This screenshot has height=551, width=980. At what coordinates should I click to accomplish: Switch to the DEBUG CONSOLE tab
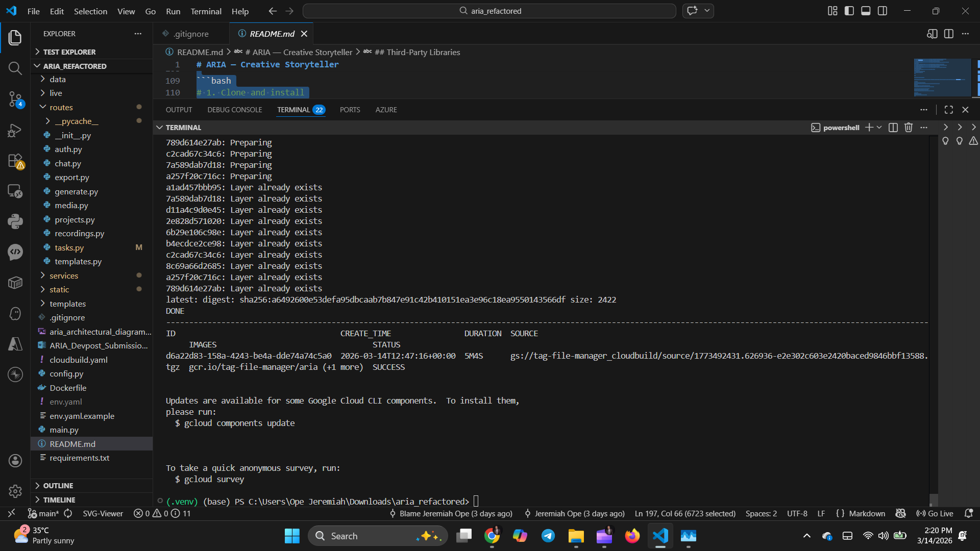click(x=234, y=110)
